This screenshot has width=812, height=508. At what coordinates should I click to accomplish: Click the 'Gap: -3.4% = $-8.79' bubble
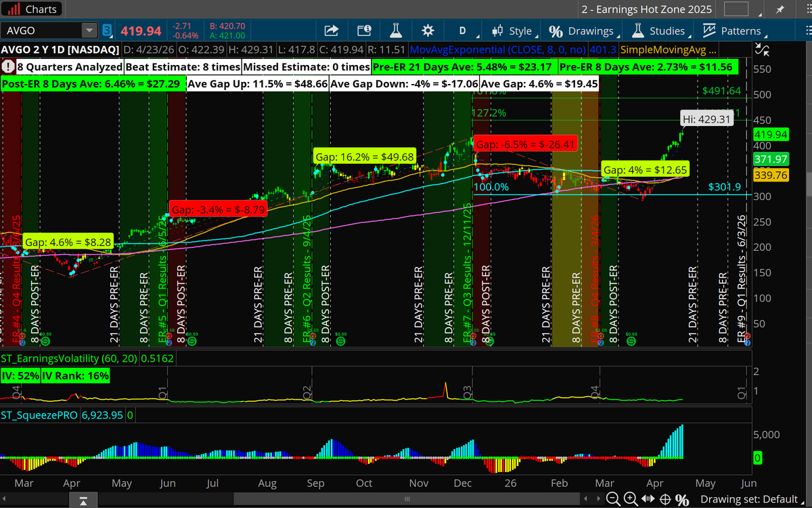pos(218,209)
